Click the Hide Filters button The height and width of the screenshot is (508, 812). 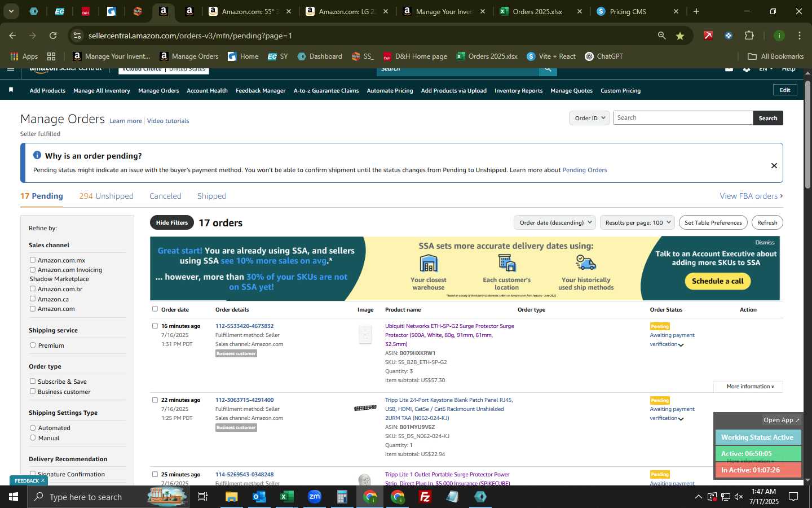(172, 222)
